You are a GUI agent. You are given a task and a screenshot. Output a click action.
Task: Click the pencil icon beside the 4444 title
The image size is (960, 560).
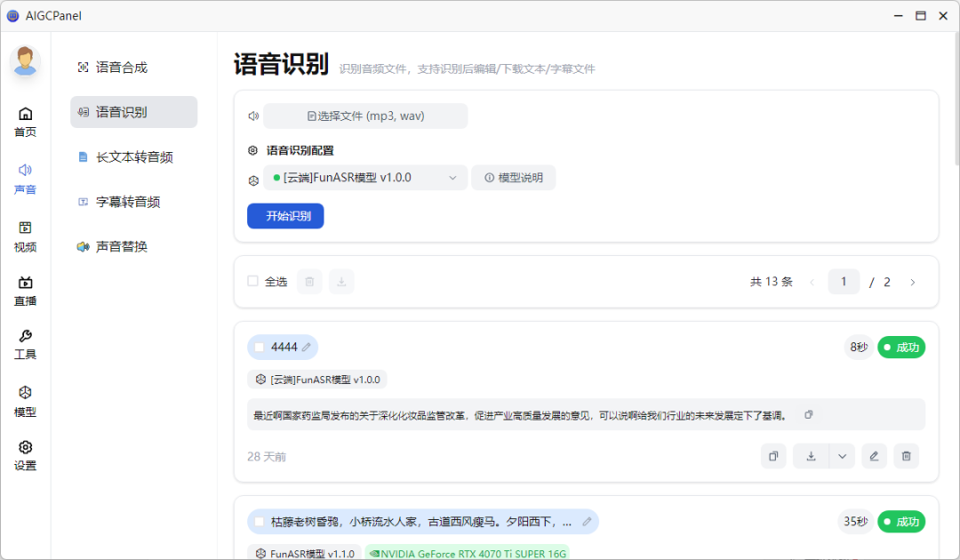coord(307,348)
